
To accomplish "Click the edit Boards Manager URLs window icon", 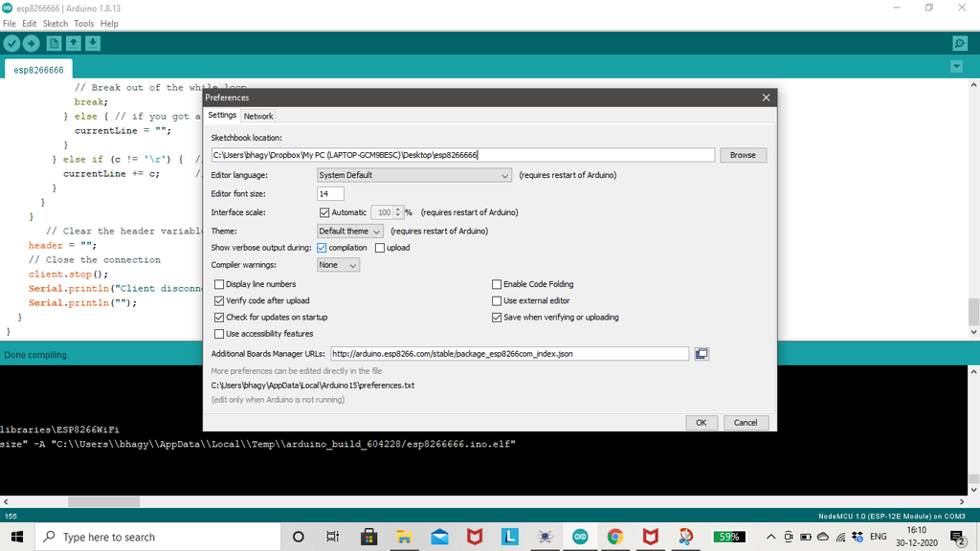I will pos(702,354).
